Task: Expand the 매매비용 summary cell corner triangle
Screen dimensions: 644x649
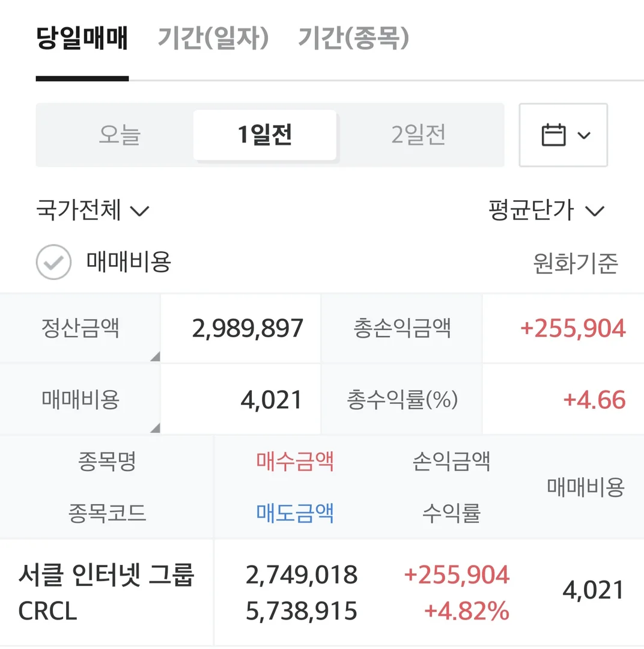Action: 155,428
